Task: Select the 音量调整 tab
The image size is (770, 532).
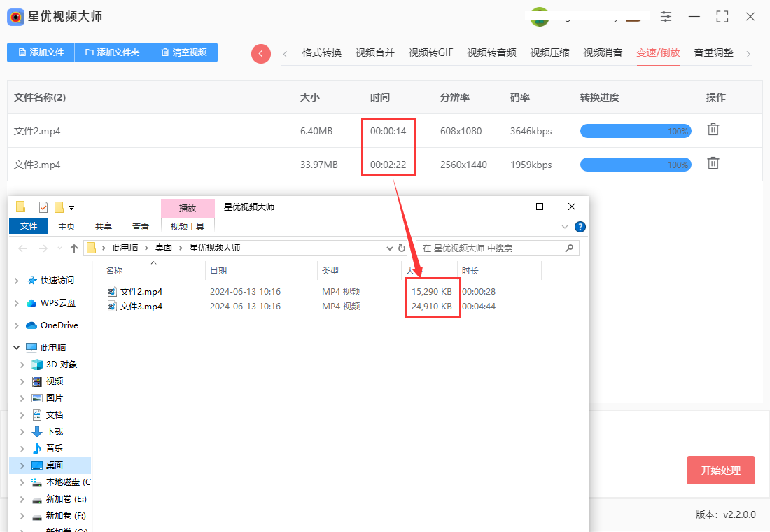Action: click(x=713, y=52)
